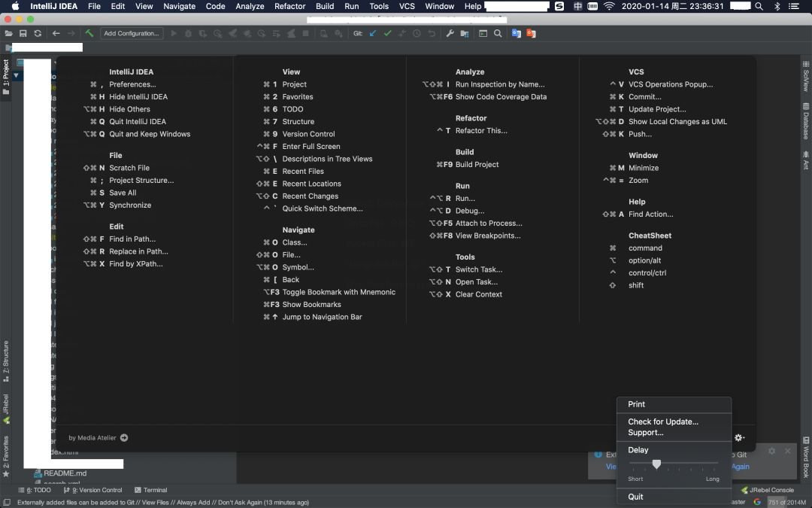Click the Synchronize refresh icon
812x508 pixels.
(x=38, y=33)
